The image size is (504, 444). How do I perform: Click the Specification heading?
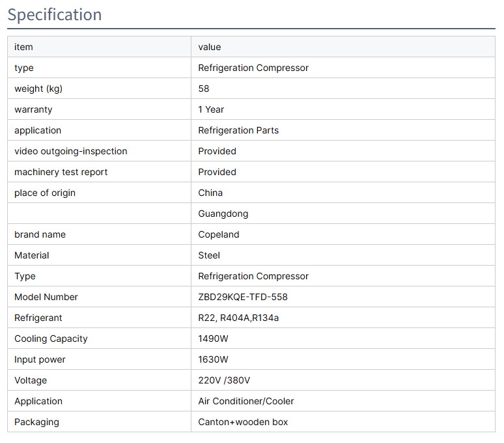click(x=55, y=14)
